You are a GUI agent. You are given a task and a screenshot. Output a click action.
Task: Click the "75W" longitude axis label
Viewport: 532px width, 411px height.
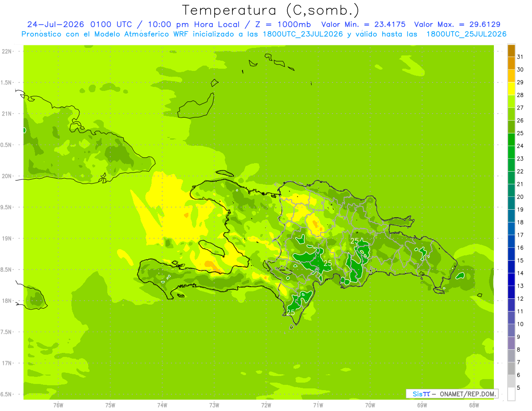110,405
